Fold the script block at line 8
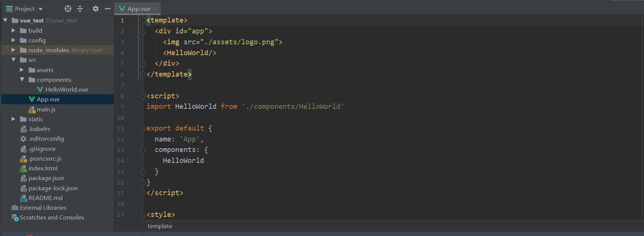Screen dimensions: 644x236 click(143, 96)
